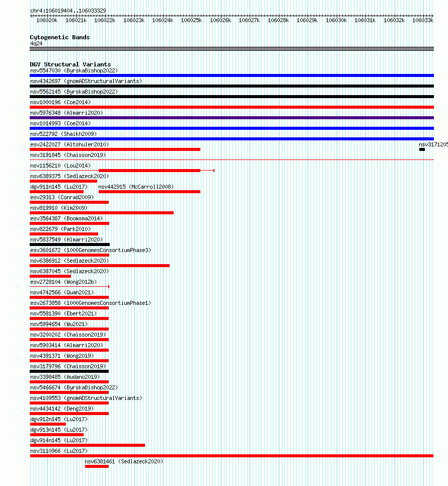
Task: Click the esv2728104 (Wong2012b) label
Action: pyautogui.click(x=63, y=282)
